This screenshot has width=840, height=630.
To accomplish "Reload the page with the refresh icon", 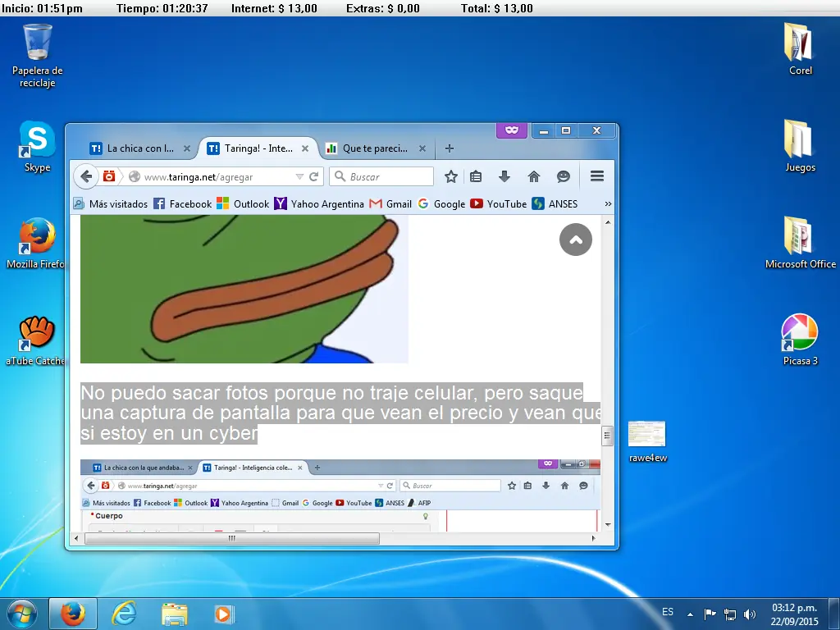I will (x=314, y=176).
